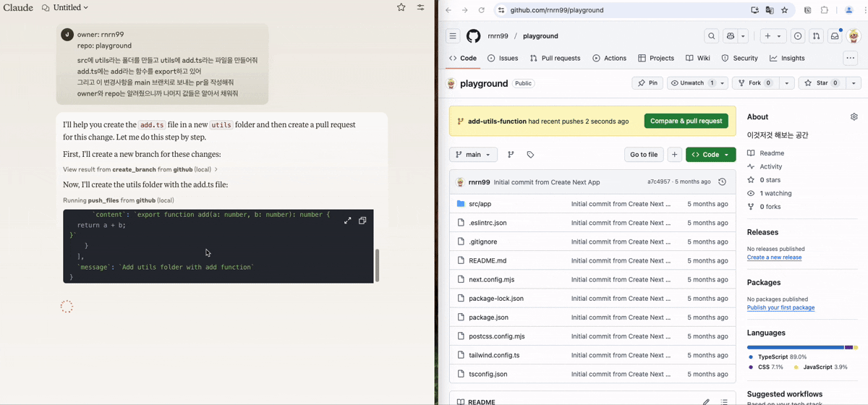Switch to Issues tab
Viewport: 868px width, 405px height.
tap(503, 59)
